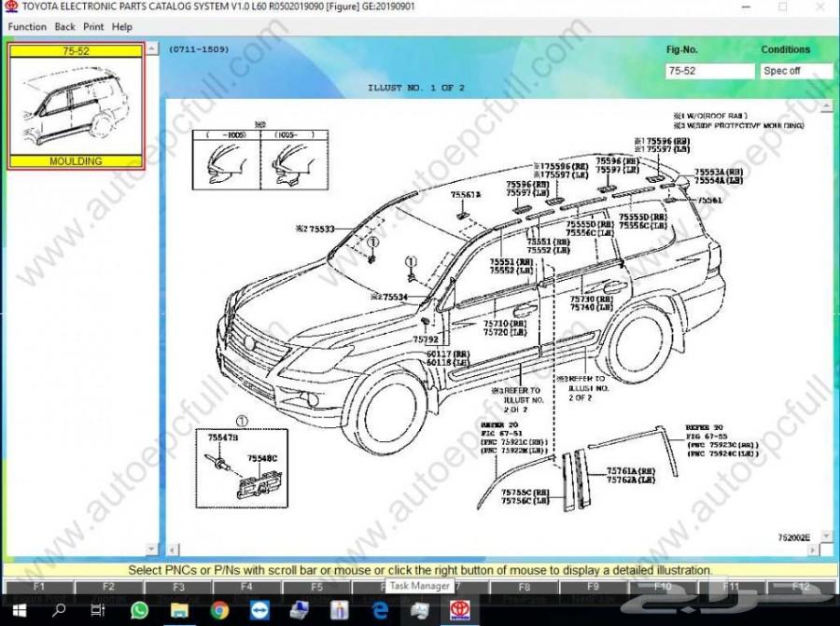Switch to the Toyota EPC taskbar icon
Screen dimensions: 840x626
coord(459,610)
